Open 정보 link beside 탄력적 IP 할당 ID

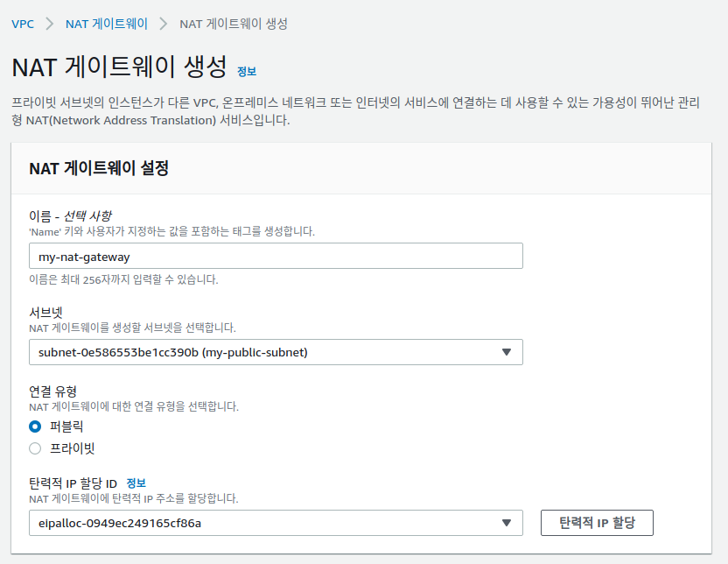coord(136,483)
